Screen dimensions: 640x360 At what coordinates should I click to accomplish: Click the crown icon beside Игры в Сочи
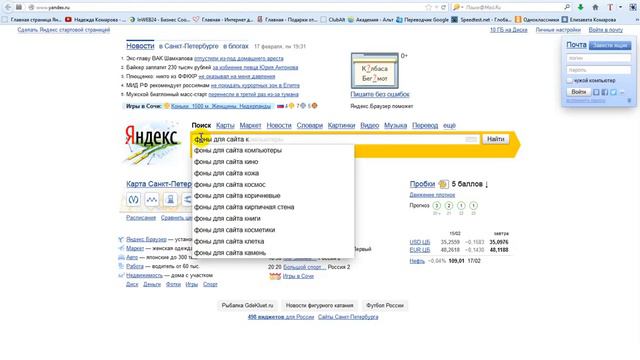click(x=275, y=276)
